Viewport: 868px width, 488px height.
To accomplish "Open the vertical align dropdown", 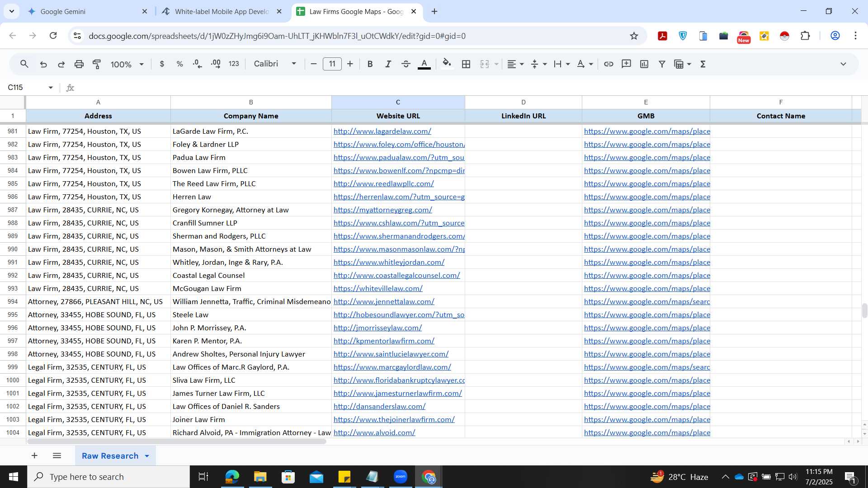I will 538,64.
